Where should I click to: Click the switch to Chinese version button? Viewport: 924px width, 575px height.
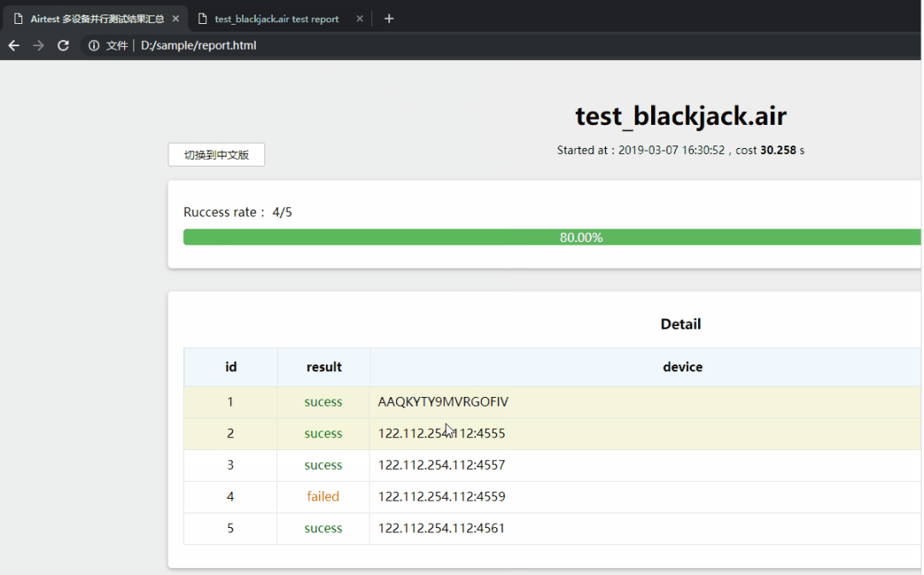click(x=216, y=155)
